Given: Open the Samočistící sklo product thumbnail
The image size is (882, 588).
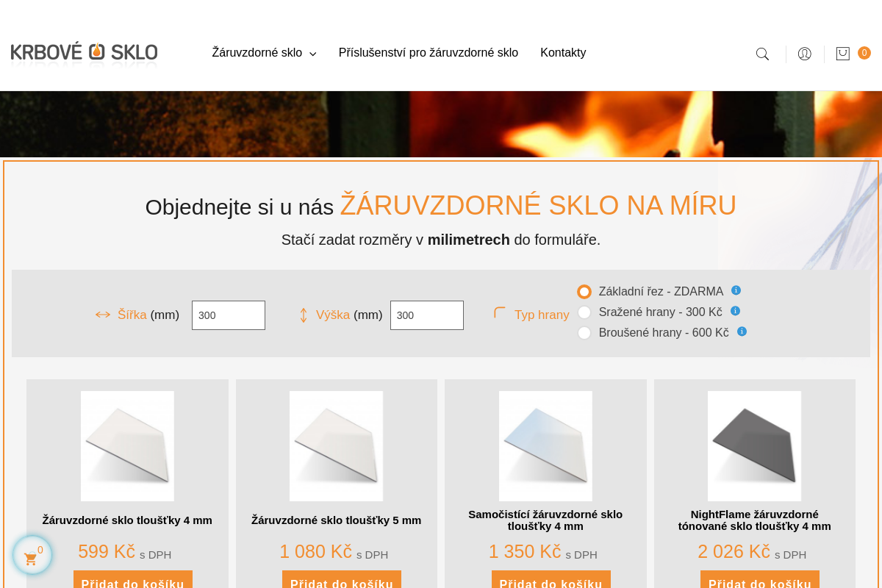Looking at the screenshot, I should (545, 445).
